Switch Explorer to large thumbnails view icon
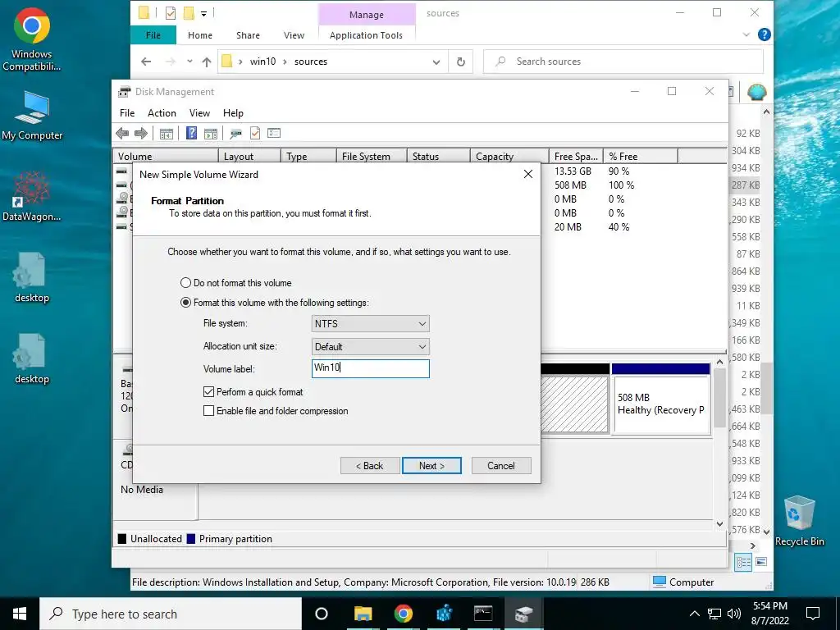Viewport: 840px width, 630px height. click(x=761, y=562)
